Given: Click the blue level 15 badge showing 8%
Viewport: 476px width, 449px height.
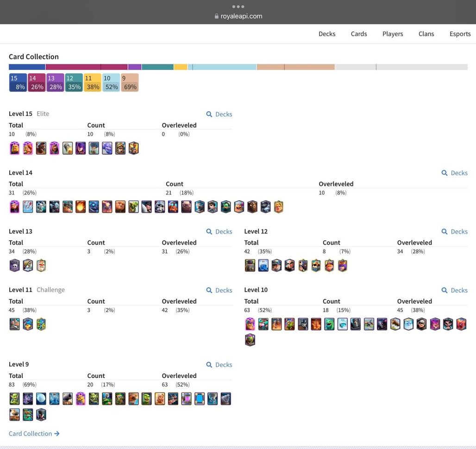Looking at the screenshot, I should pos(18,82).
